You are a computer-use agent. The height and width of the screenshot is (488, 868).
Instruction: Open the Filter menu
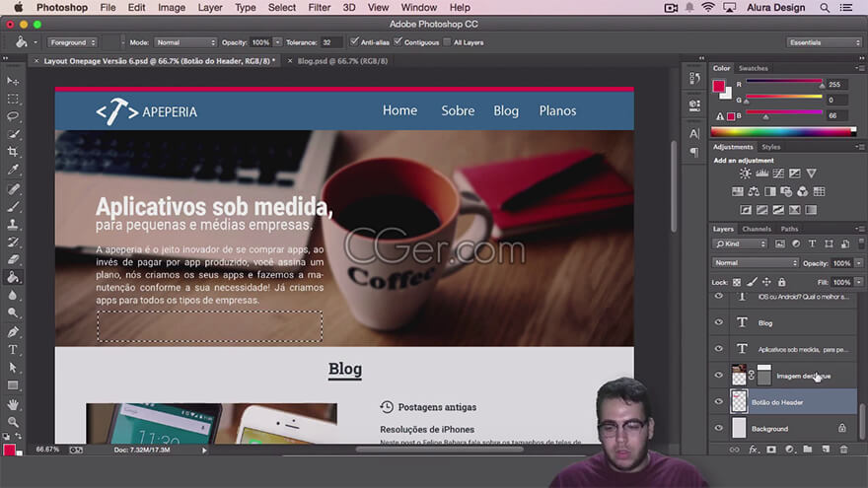point(319,8)
